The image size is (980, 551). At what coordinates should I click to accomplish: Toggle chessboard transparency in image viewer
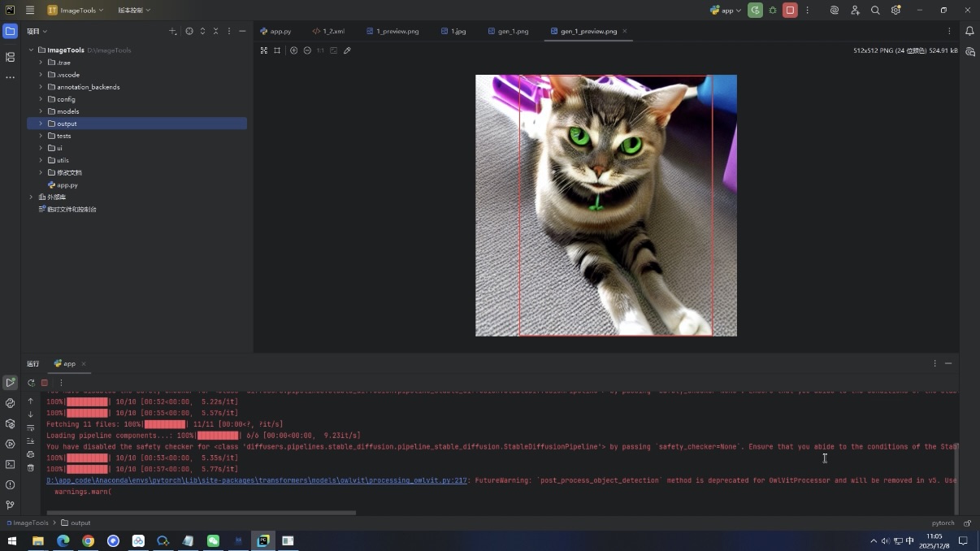(x=264, y=50)
